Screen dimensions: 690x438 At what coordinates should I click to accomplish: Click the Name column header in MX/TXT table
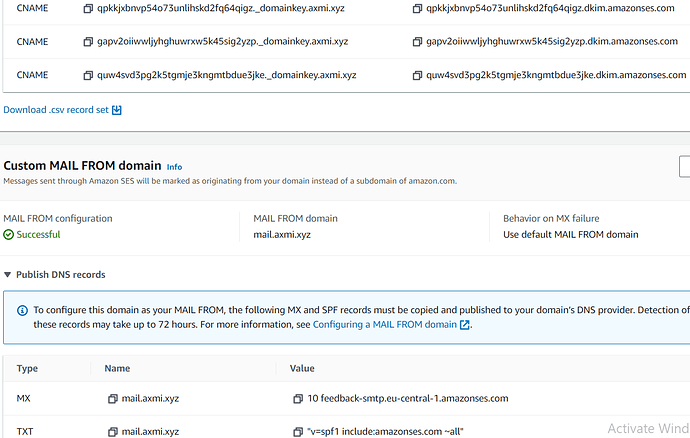pos(117,368)
